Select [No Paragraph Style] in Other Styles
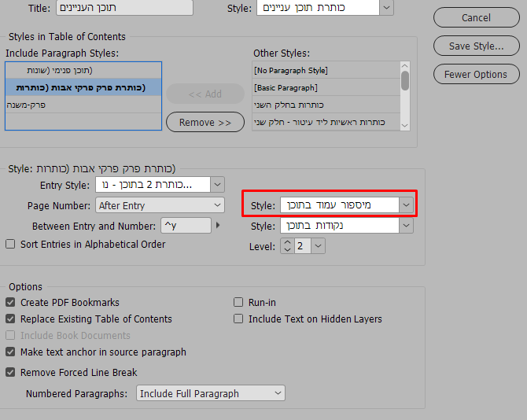527x420 pixels. [326, 70]
